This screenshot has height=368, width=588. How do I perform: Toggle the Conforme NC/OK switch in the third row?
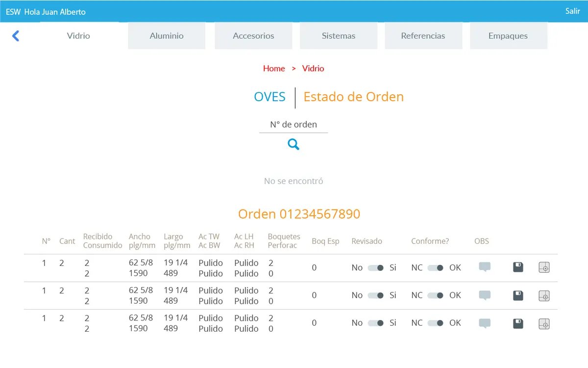click(436, 323)
